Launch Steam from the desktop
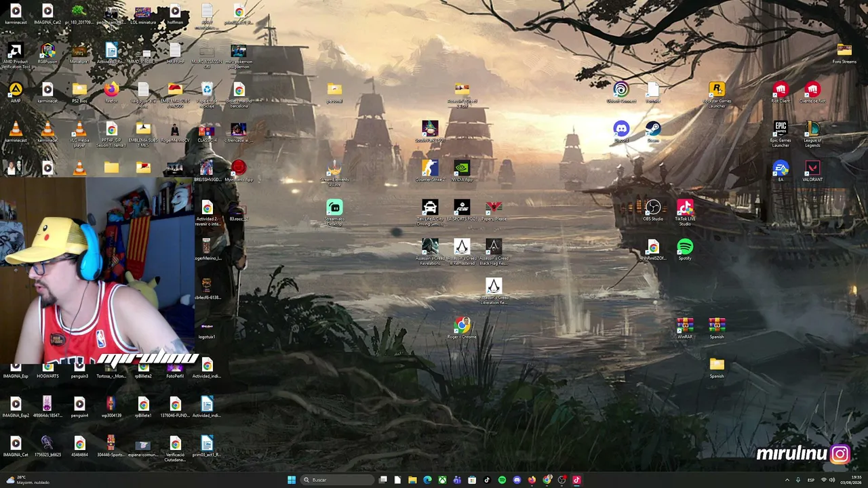 coord(653,131)
